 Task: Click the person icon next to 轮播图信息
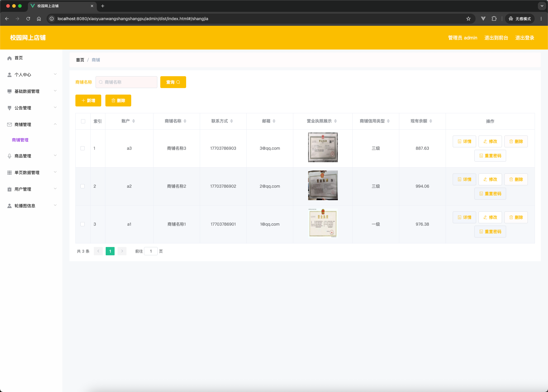9,206
